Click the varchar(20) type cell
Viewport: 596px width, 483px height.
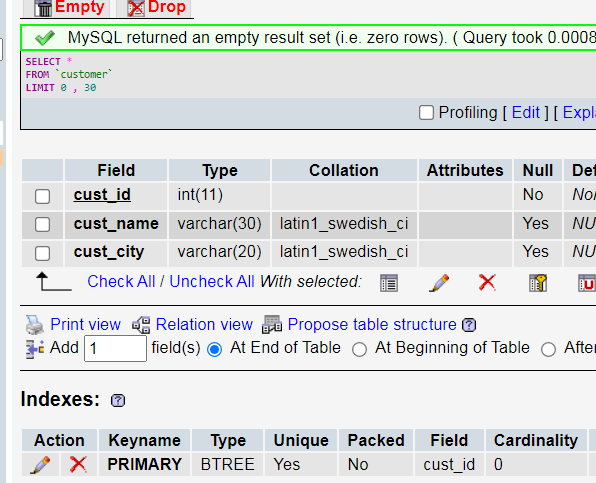[219, 252]
